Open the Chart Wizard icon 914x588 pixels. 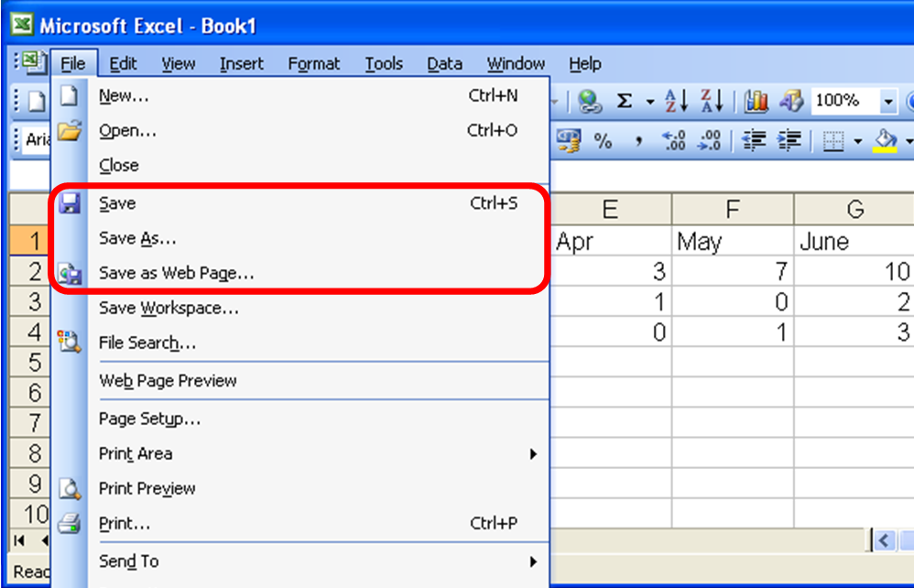(756, 101)
